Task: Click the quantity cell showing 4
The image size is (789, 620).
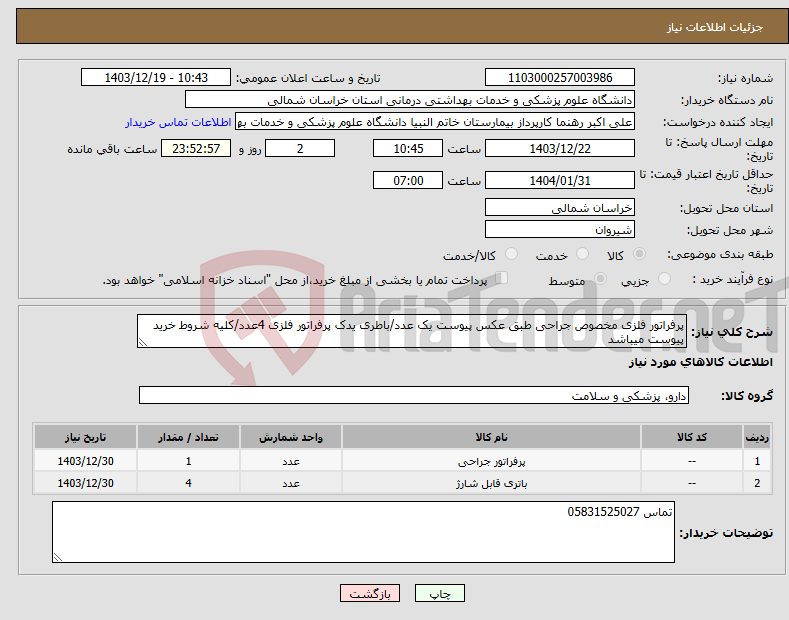Action: point(188,483)
